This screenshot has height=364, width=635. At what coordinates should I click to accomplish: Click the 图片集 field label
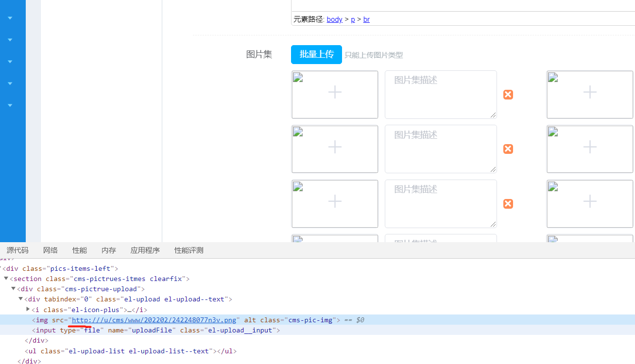[x=259, y=54]
